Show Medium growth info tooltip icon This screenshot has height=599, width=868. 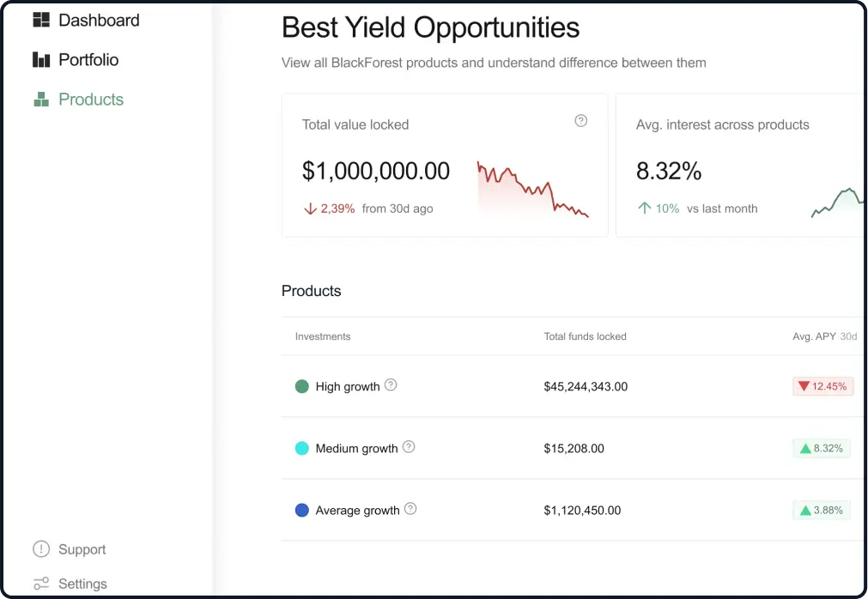click(x=409, y=447)
